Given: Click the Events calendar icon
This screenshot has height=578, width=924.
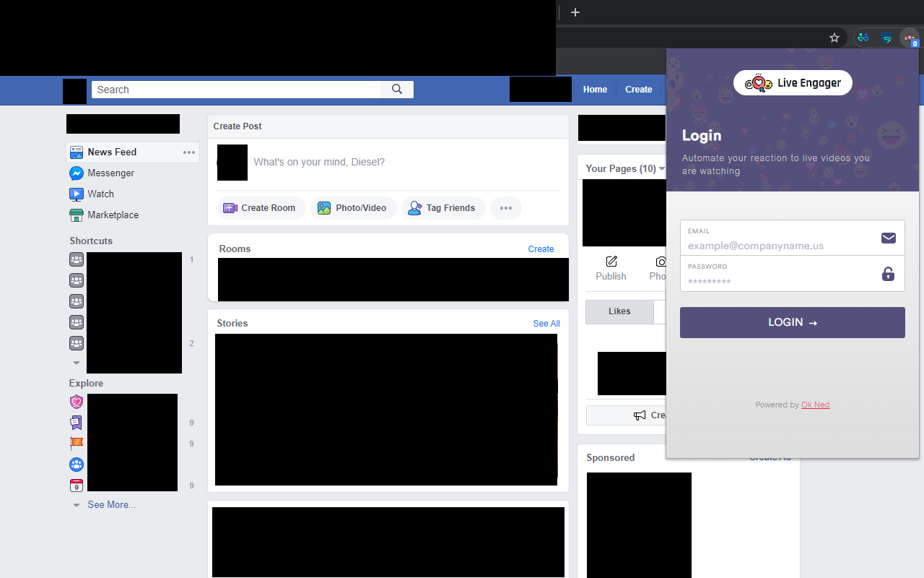Looking at the screenshot, I should pos(77,486).
